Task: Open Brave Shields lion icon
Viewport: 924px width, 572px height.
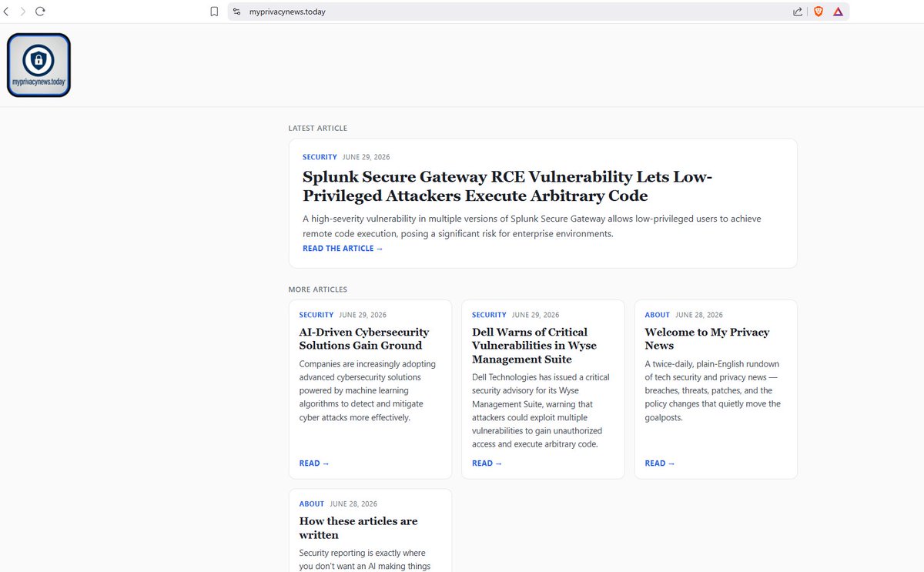Action: pyautogui.click(x=819, y=12)
